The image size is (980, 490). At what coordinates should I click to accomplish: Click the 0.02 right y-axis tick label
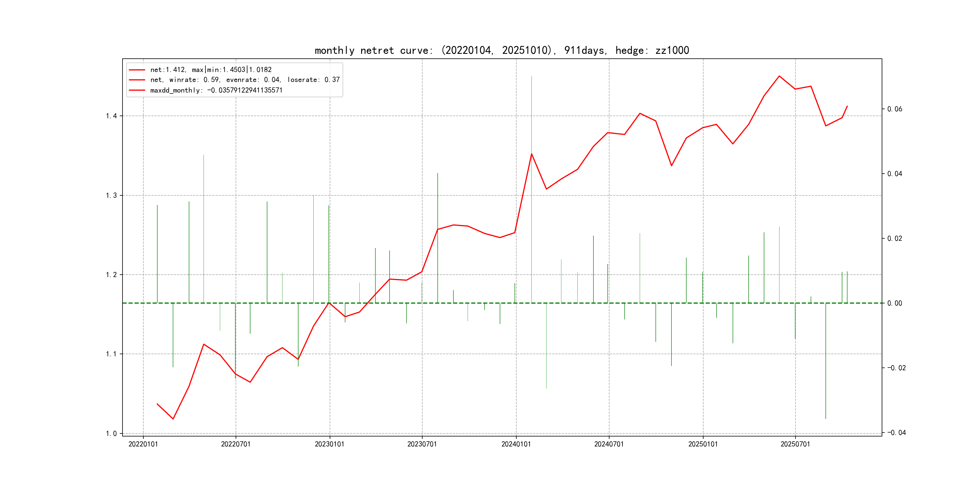[x=894, y=239]
